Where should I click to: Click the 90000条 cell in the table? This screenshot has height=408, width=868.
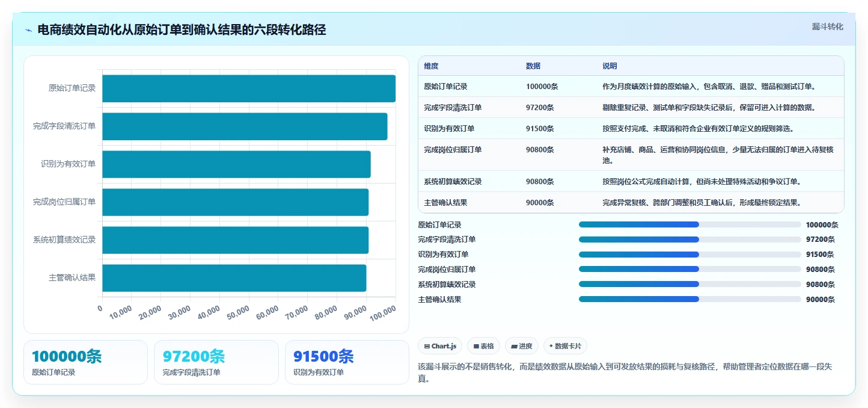point(540,203)
